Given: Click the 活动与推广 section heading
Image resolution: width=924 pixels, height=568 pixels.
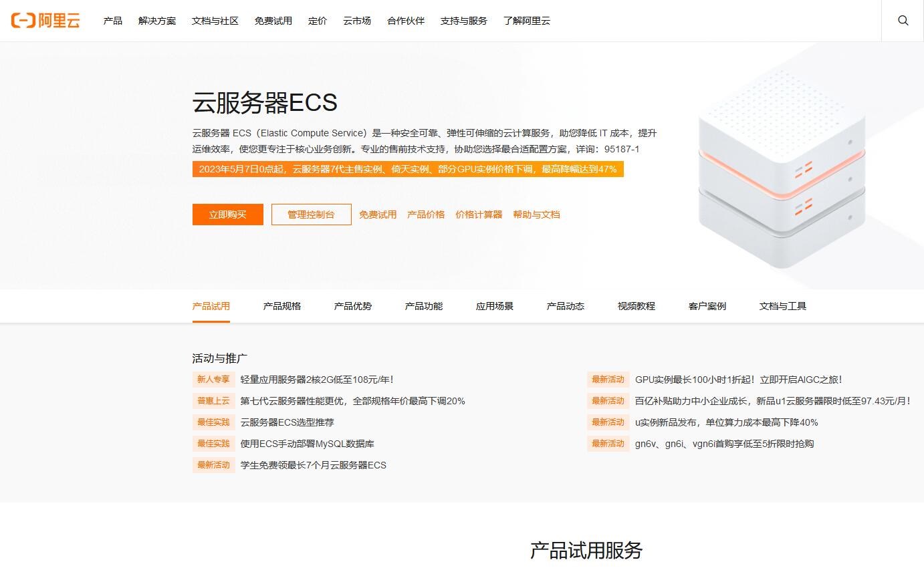Looking at the screenshot, I should (220, 358).
